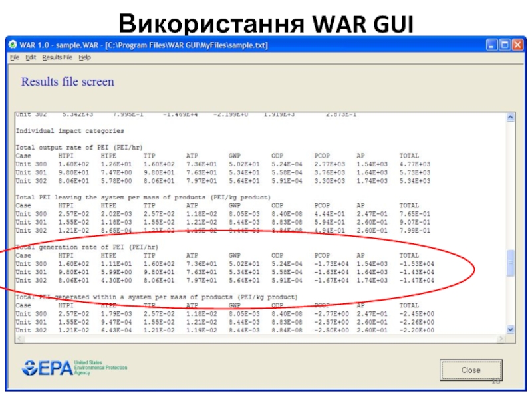The image size is (532, 399).
Task: Click value -2.20E+00 in the last table
Action: (417, 331)
